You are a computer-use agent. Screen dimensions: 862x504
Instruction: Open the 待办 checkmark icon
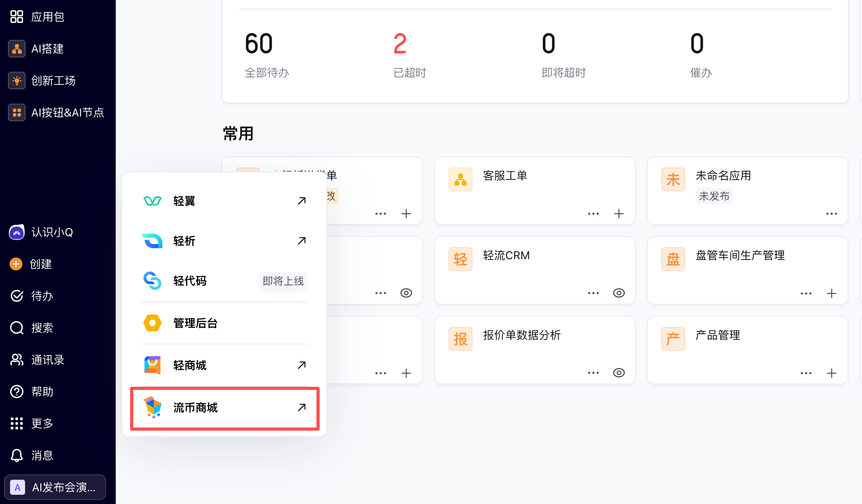pyautogui.click(x=17, y=296)
